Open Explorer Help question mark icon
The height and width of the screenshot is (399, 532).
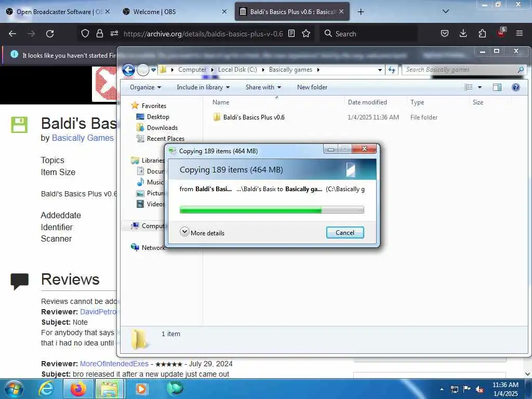pos(516,87)
